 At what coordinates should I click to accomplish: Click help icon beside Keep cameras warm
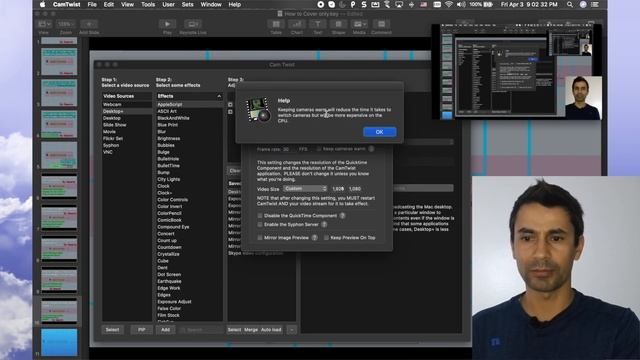[x=371, y=149]
